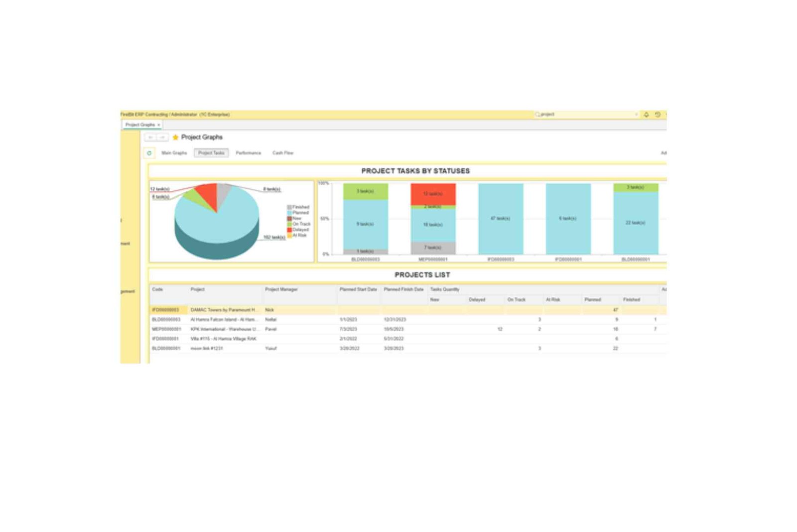
Task: Sort by the Planned Finish Date column header
Action: tap(403, 289)
